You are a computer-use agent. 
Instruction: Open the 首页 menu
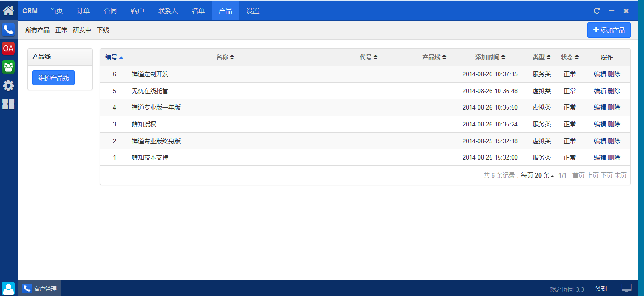coord(56,11)
